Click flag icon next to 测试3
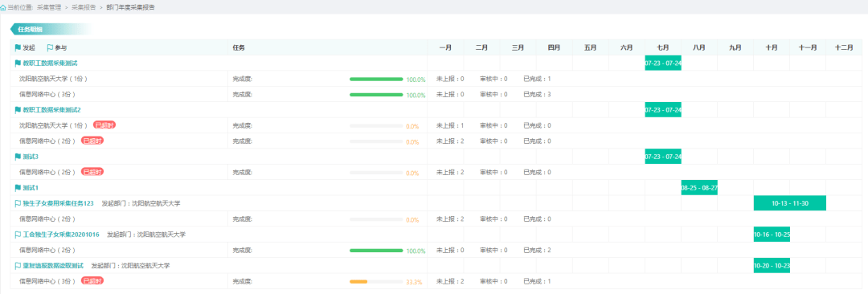This screenshot has height=294, width=868. coord(18,157)
